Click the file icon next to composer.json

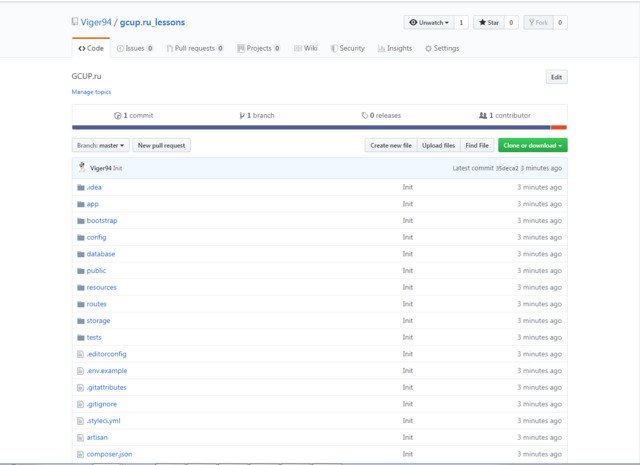pos(80,454)
